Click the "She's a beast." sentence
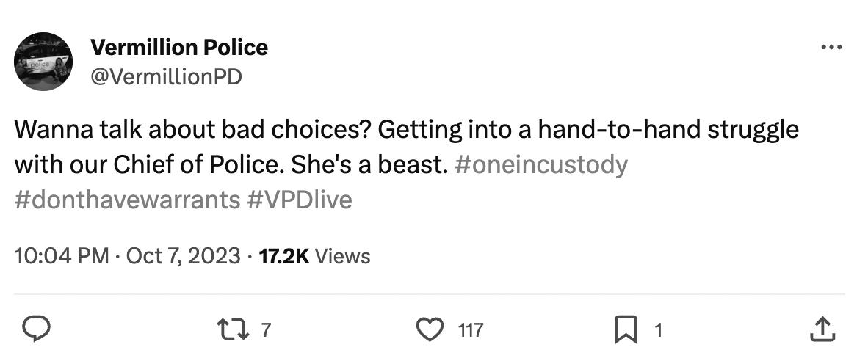The image size is (868, 361). (369, 164)
